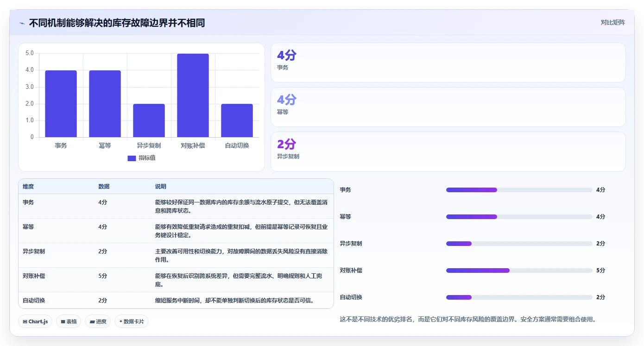
Task: Click the 事务 label beside its progress bar
Action: click(346, 190)
